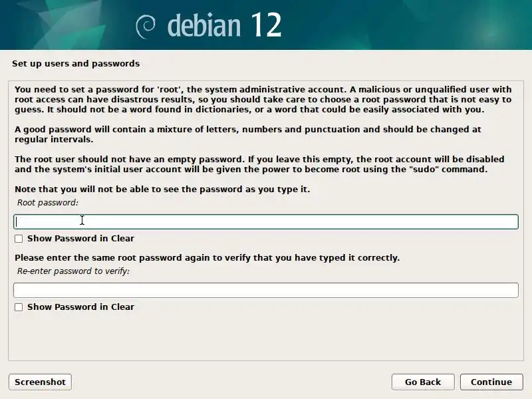Screen dimensions: 532x399
Task: Focus the Re-enter password to verify field
Action: (x=266, y=290)
